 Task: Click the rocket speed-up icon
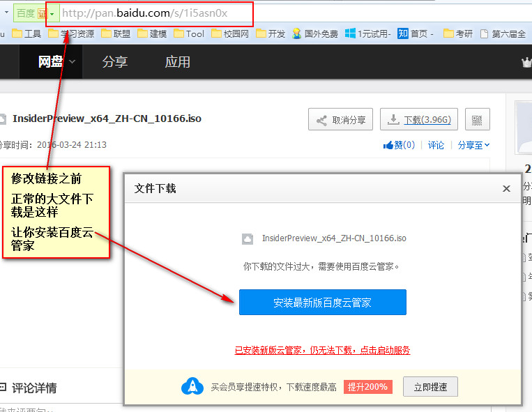192,386
